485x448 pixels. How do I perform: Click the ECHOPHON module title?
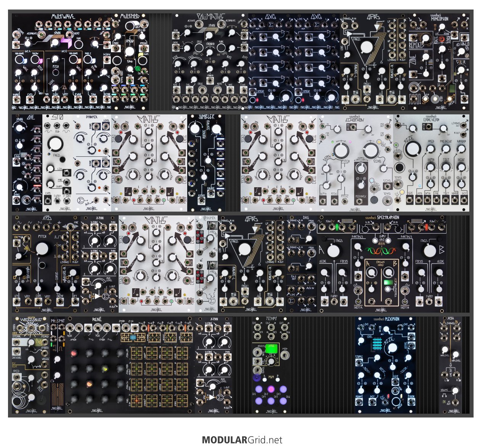pyautogui.click(x=355, y=120)
